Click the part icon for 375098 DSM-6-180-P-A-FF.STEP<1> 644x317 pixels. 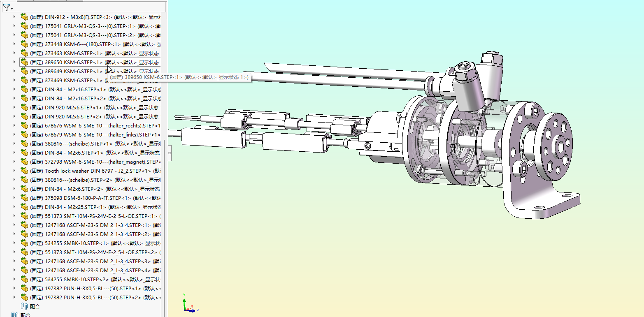(24, 198)
